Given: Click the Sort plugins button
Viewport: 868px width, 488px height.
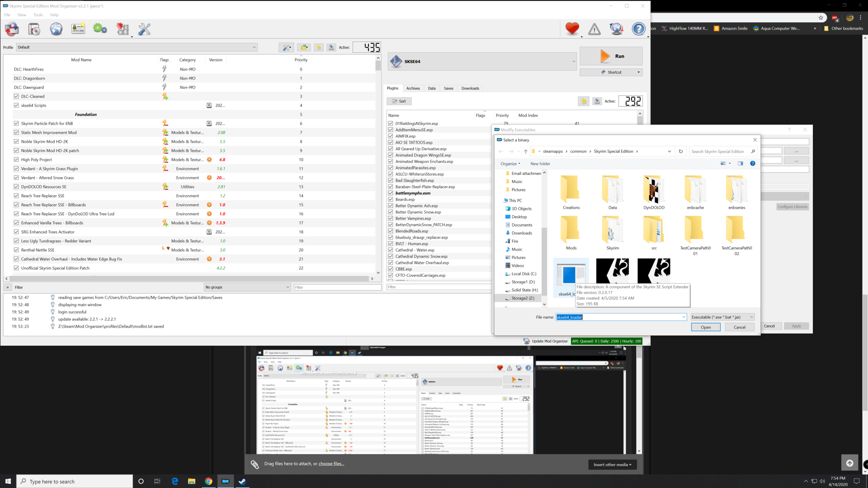Looking at the screenshot, I should coord(399,101).
